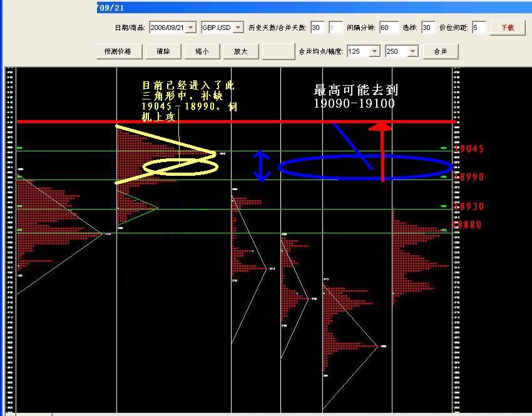Screen dimensions: 532x416
Task: Click the 间隔分钟 label
Action: (361, 28)
